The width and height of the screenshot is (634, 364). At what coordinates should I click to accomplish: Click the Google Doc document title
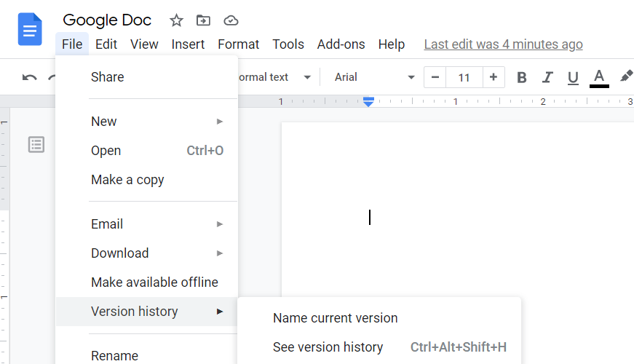107,20
